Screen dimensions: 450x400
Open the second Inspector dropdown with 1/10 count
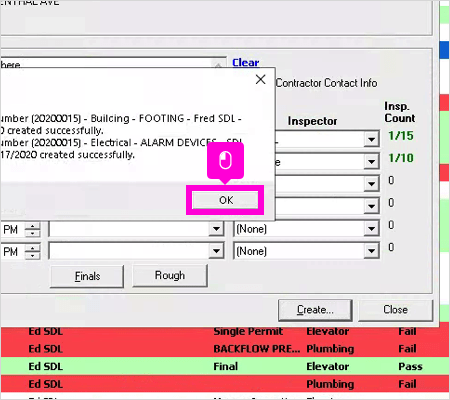[x=372, y=162]
